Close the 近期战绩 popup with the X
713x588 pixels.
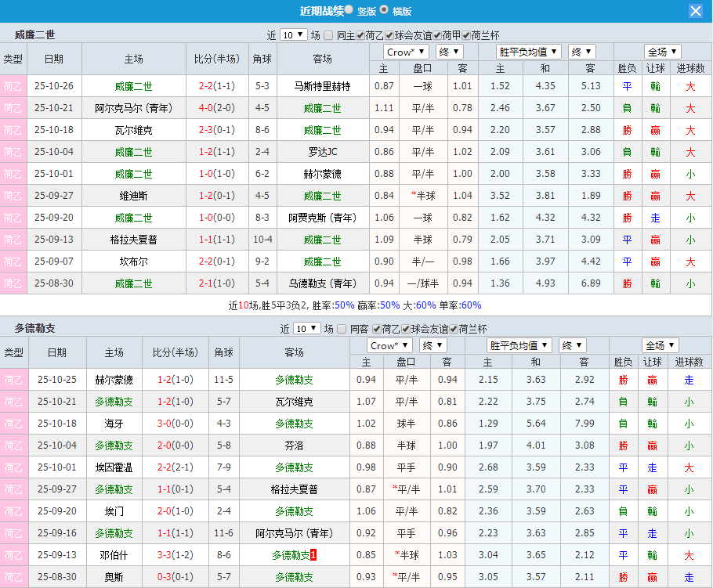[x=697, y=9]
